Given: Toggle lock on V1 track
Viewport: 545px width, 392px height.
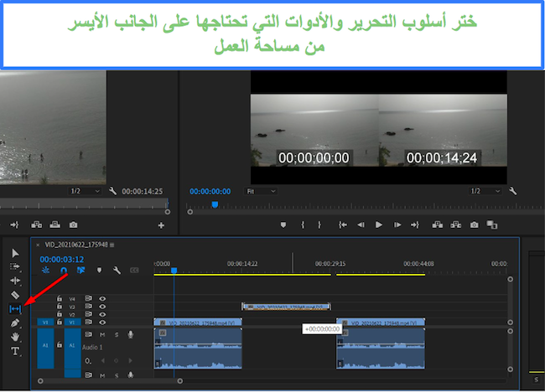Looking at the screenshot, I should (60, 322).
